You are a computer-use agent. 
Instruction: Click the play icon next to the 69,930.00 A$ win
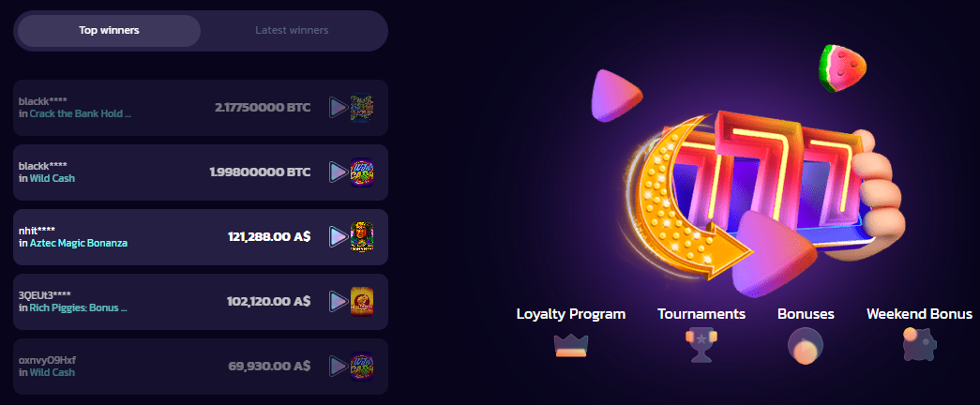click(x=339, y=367)
